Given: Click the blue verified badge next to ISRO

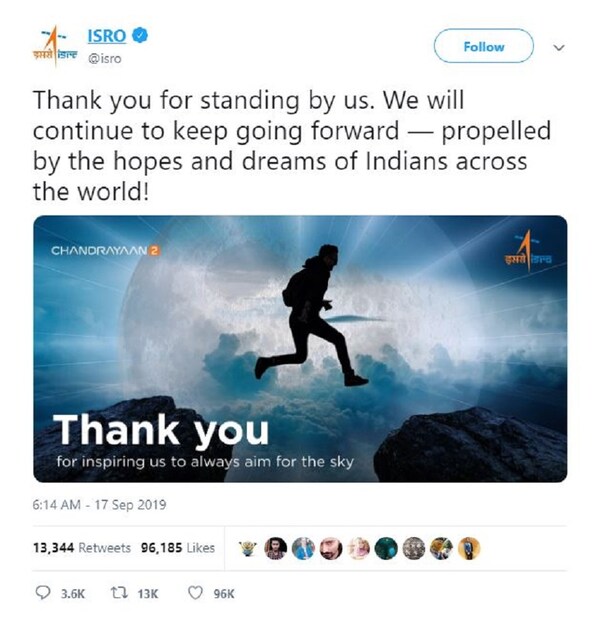Looking at the screenshot, I should point(140,35).
